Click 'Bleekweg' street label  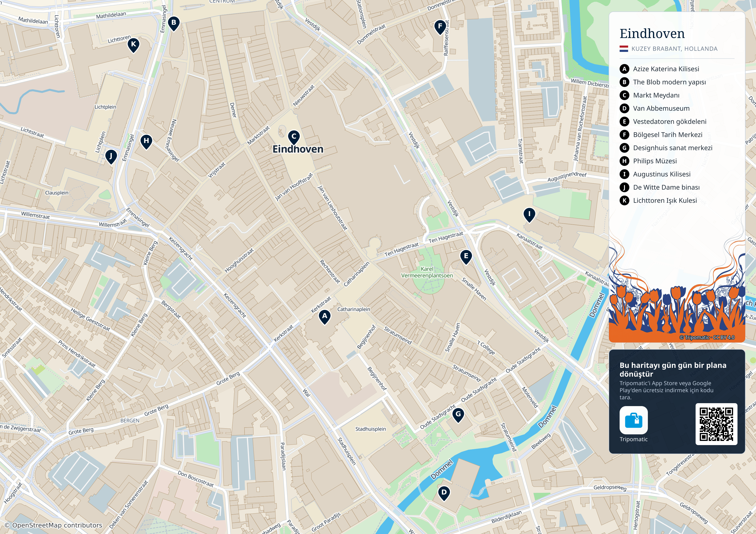click(541, 441)
